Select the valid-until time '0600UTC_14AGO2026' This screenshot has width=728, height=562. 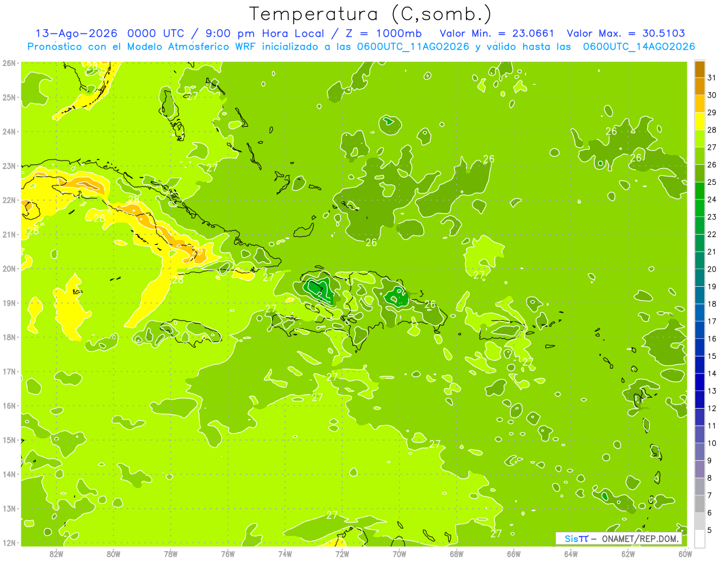pos(639,47)
